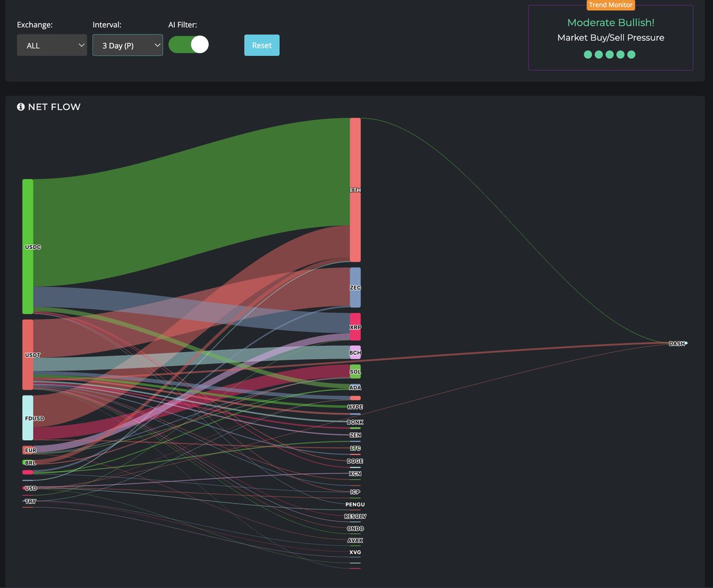Click the light-blue FDUSD node bar
Image resolution: width=713 pixels, height=588 pixels.
pyautogui.click(x=28, y=418)
